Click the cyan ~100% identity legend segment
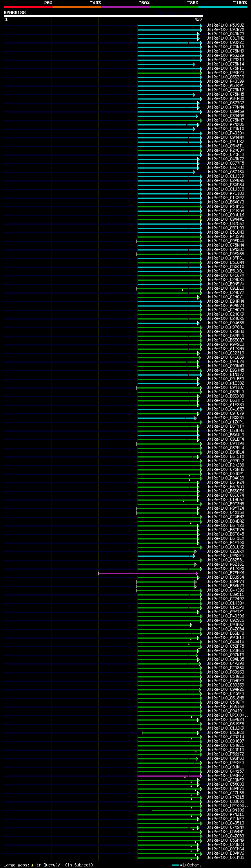Screen dimensions: 251x868 (223, 7)
